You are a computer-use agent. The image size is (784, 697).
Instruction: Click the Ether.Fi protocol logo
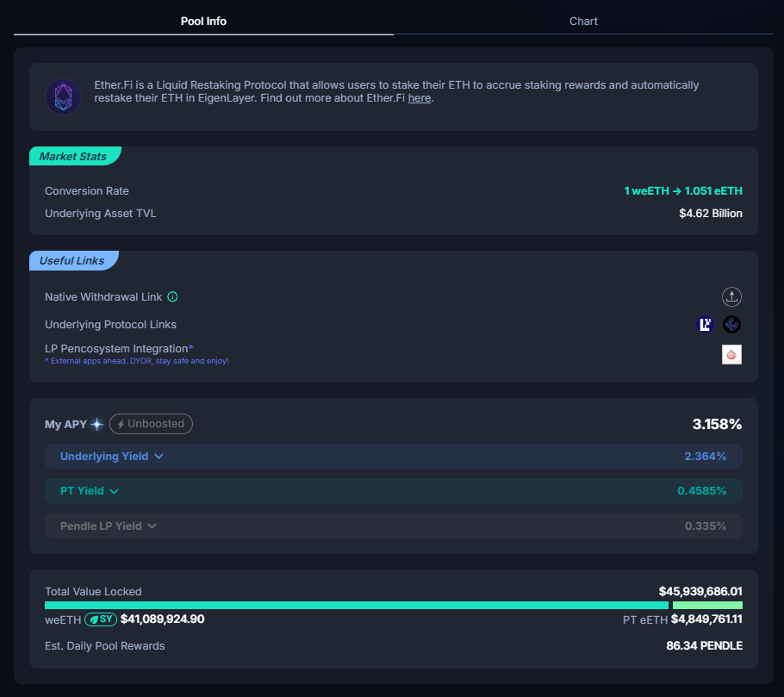[64, 96]
